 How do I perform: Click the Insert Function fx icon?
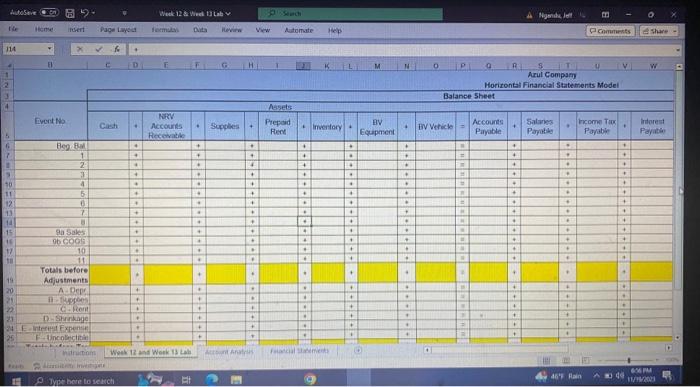click(116, 49)
